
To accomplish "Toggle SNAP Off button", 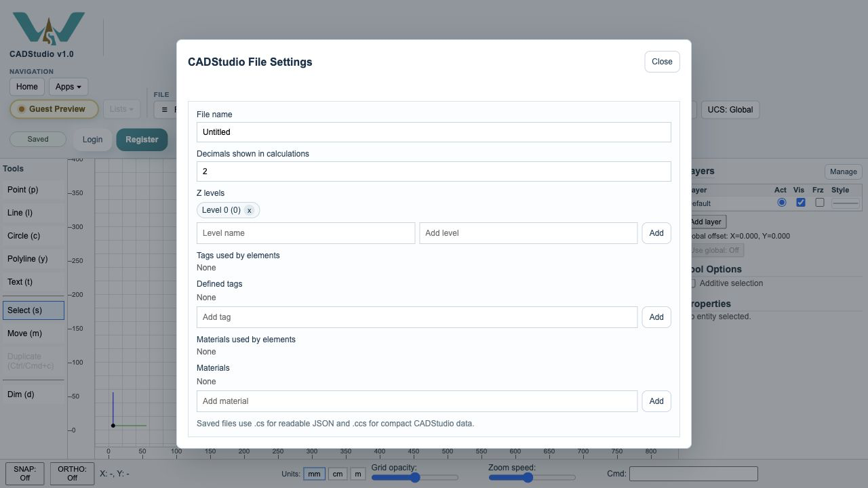I will pyautogui.click(x=25, y=473).
